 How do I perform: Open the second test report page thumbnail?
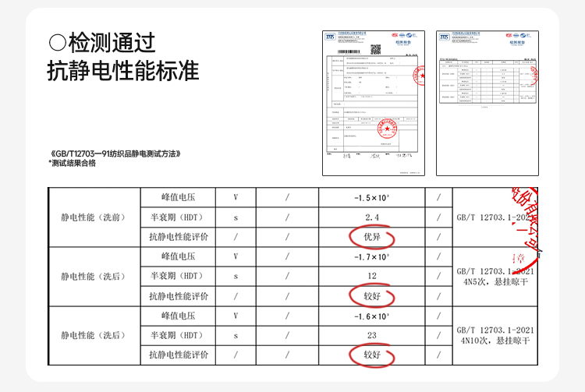[x=487, y=103]
